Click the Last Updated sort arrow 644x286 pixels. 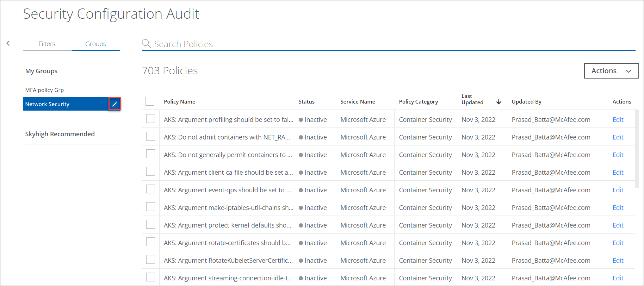[x=499, y=102]
